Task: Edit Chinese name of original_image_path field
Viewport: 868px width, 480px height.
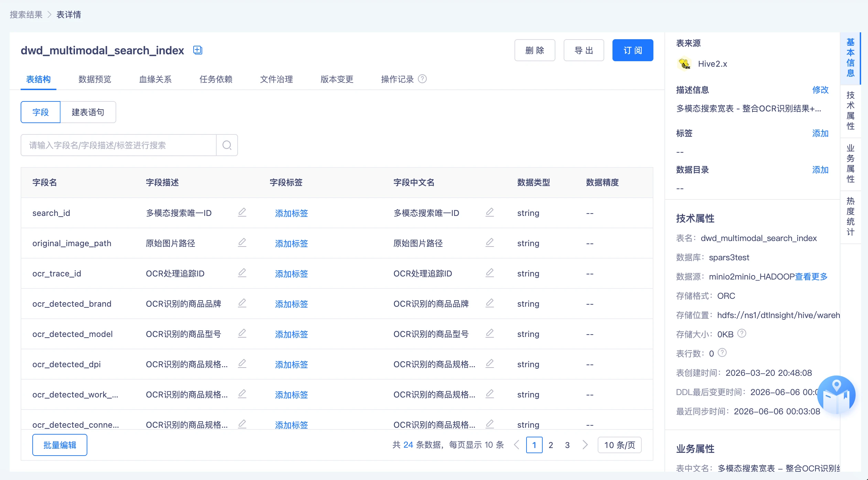Action: tap(490, 242)
